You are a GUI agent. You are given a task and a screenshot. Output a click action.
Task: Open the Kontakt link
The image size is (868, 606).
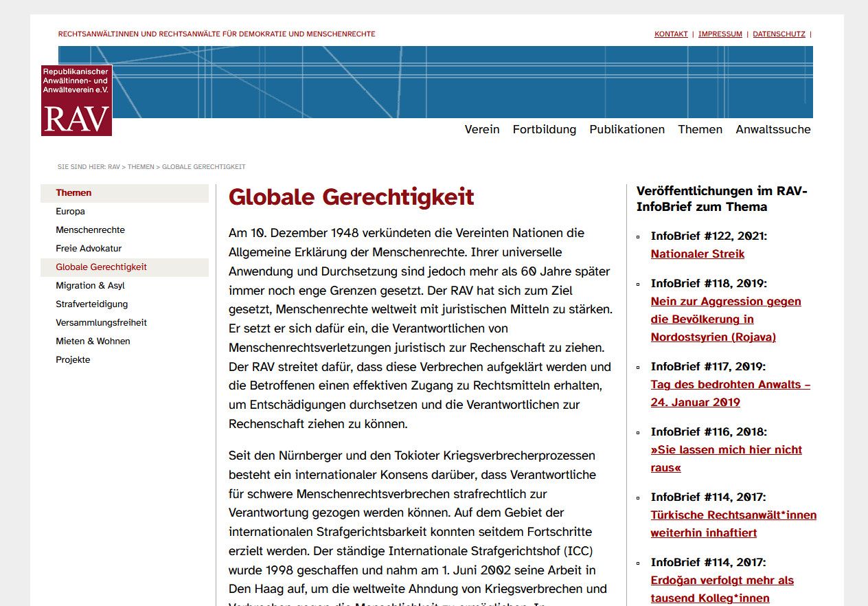tap(670, 34)
